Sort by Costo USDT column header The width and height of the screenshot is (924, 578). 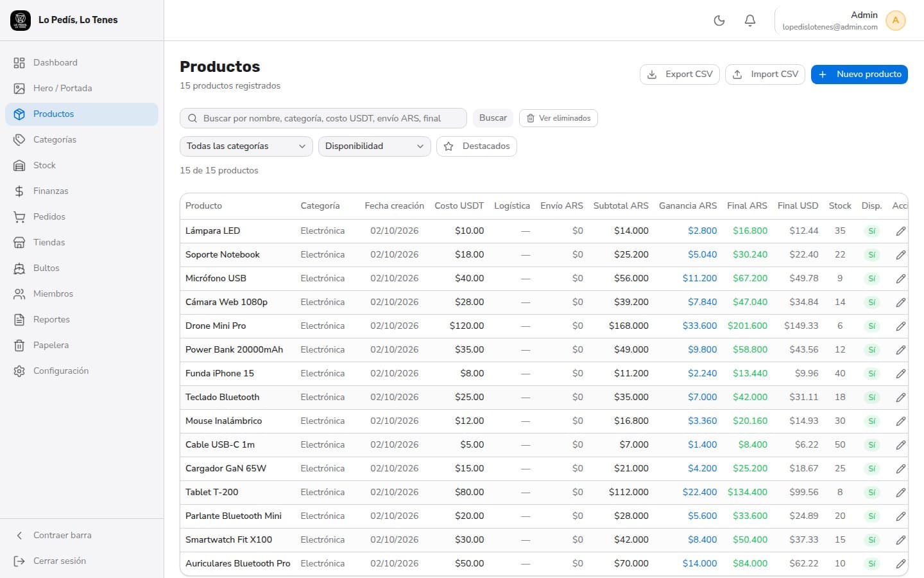pos(459,206)
